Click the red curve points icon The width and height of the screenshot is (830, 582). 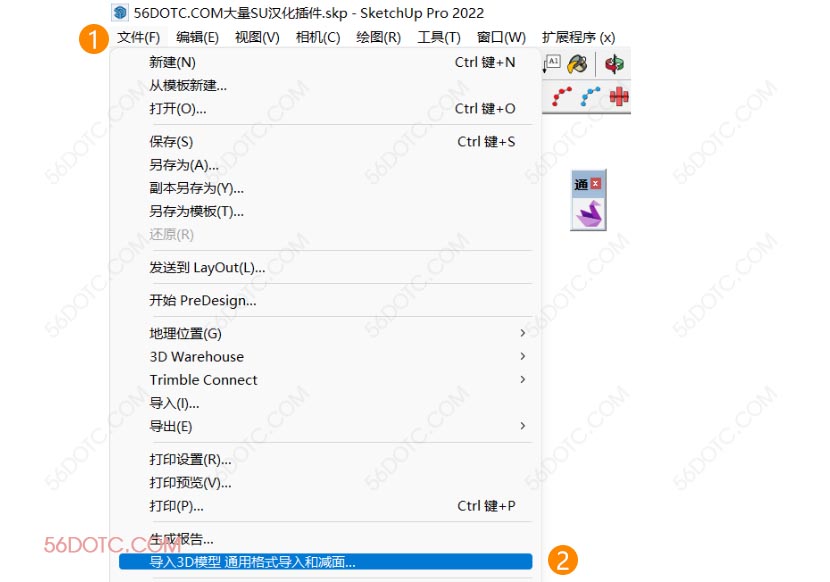(x=564, y=96)
